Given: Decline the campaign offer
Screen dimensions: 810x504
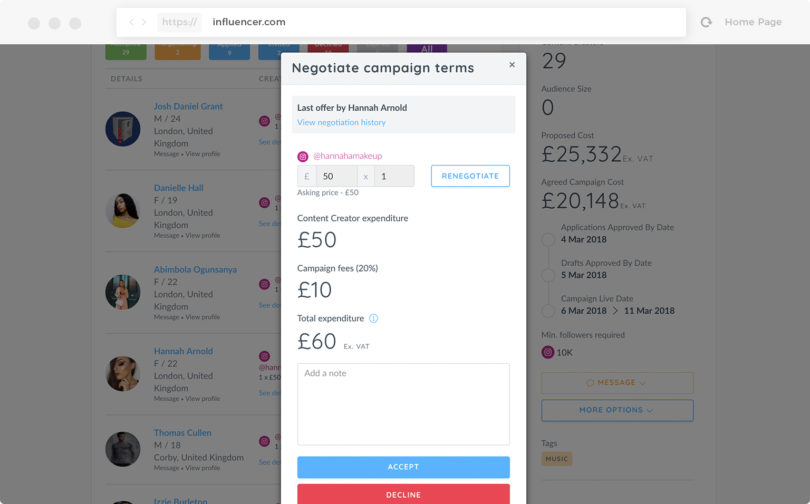Looking at the screenshot, I should click(403, 494).
